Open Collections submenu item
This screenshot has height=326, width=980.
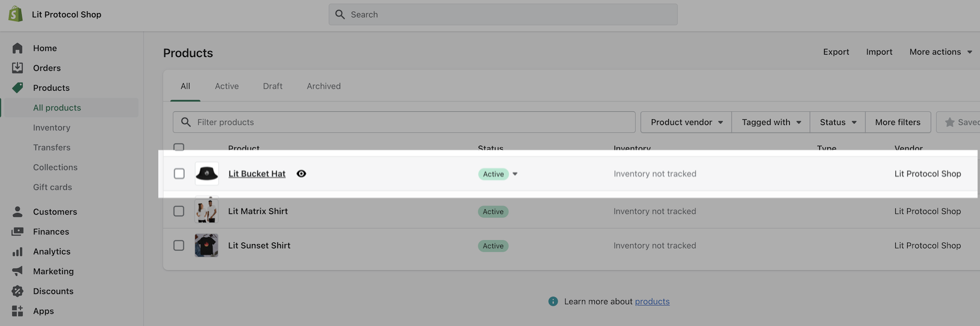tap(55, 167)
